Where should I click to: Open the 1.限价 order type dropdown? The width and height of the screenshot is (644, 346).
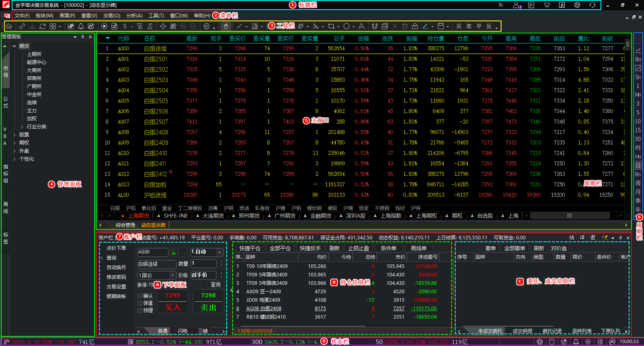tap(157, 276)
